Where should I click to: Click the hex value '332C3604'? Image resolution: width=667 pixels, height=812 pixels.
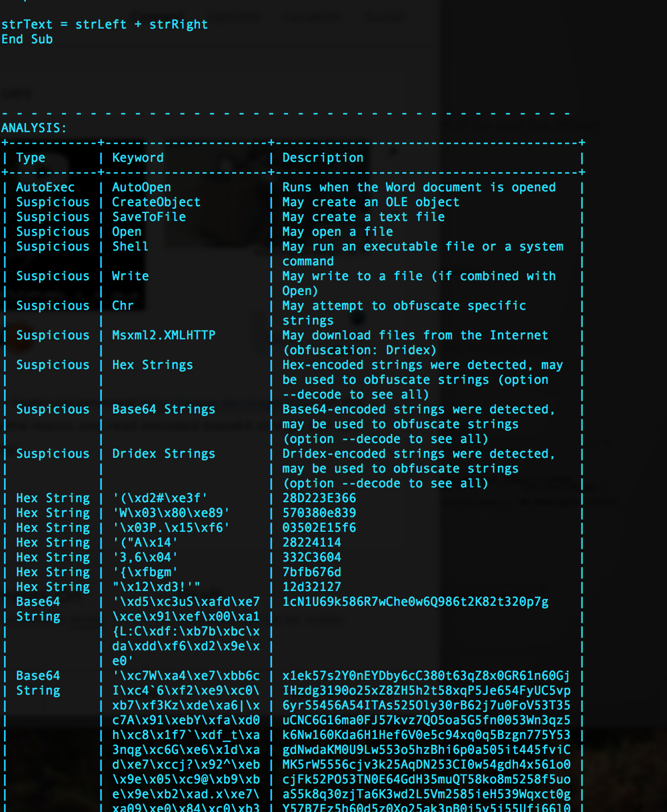tap(312, 557)
